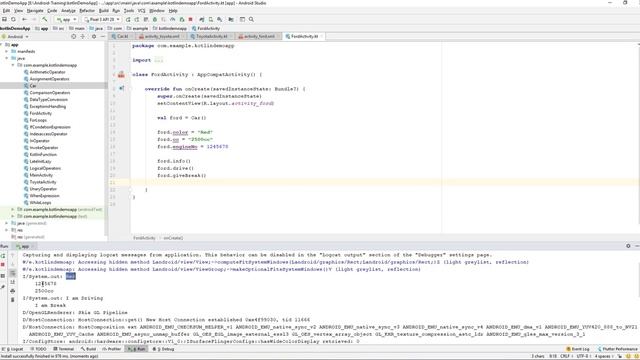Click the Print icon in Run console
This screenshot has width=640, height=360.
tap(13, 291)
